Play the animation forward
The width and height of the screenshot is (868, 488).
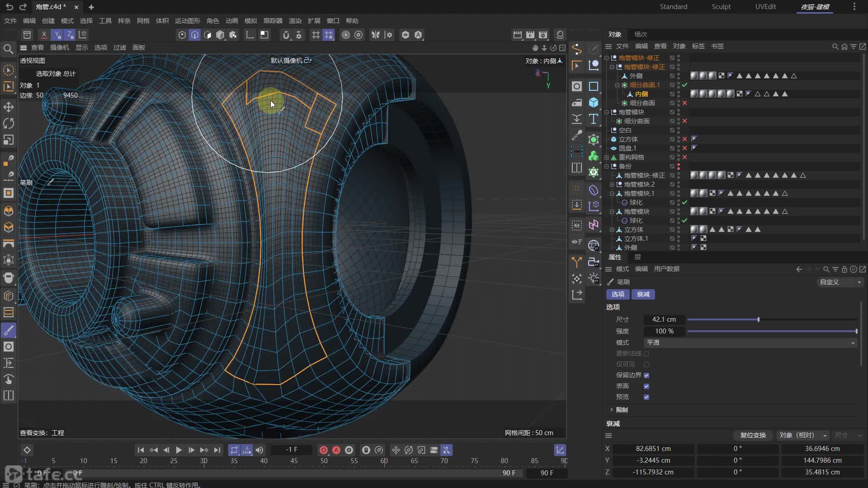(179, 450)
